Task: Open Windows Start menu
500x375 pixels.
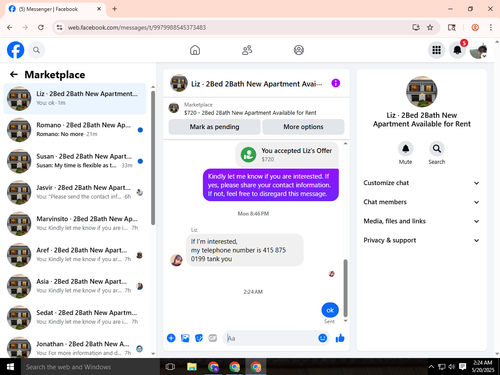Action: (10, 367)
